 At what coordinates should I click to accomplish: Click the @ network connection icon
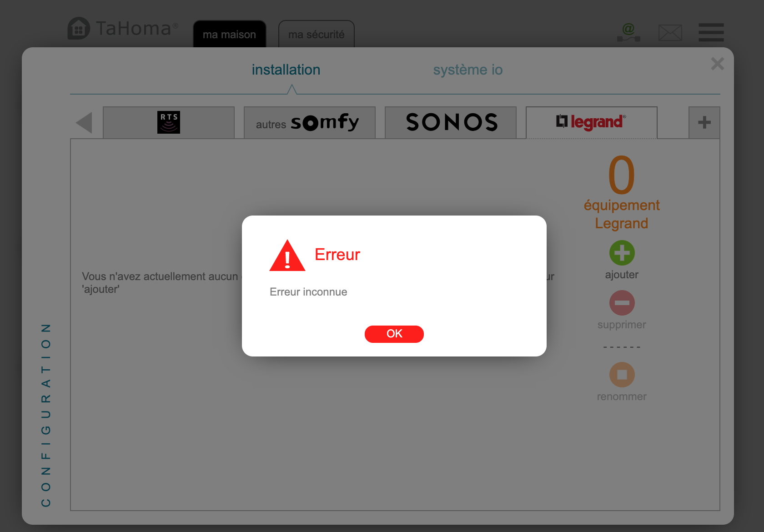pos(628,32)
